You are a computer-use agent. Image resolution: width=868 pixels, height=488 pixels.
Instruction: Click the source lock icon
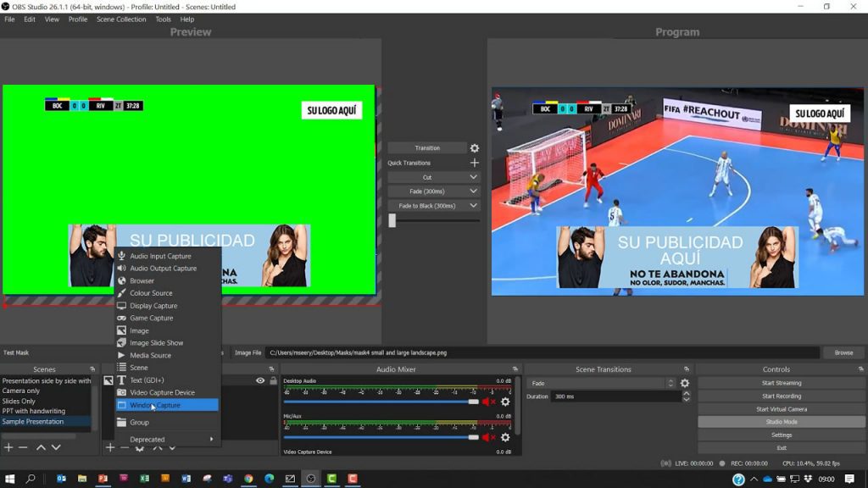tap(273, 381)
